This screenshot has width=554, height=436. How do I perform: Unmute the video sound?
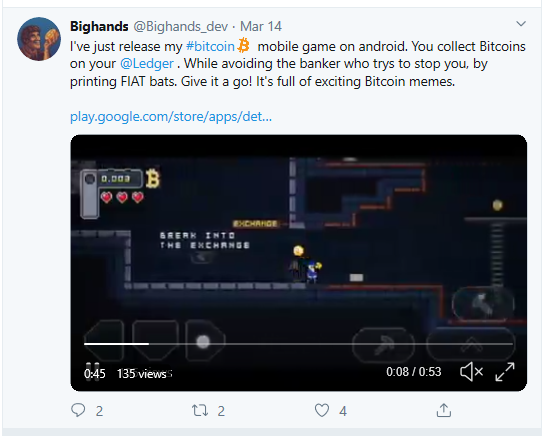point(472,372)
